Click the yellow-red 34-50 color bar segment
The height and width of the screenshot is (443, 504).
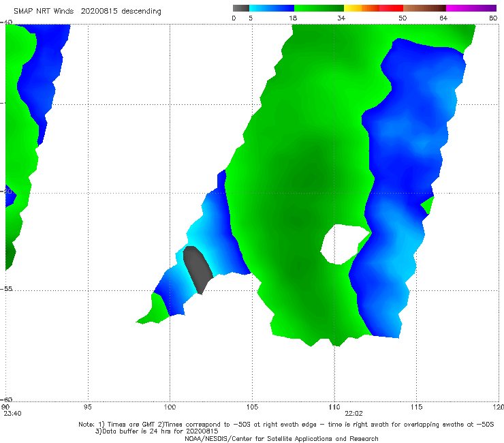tap(373, 8)
